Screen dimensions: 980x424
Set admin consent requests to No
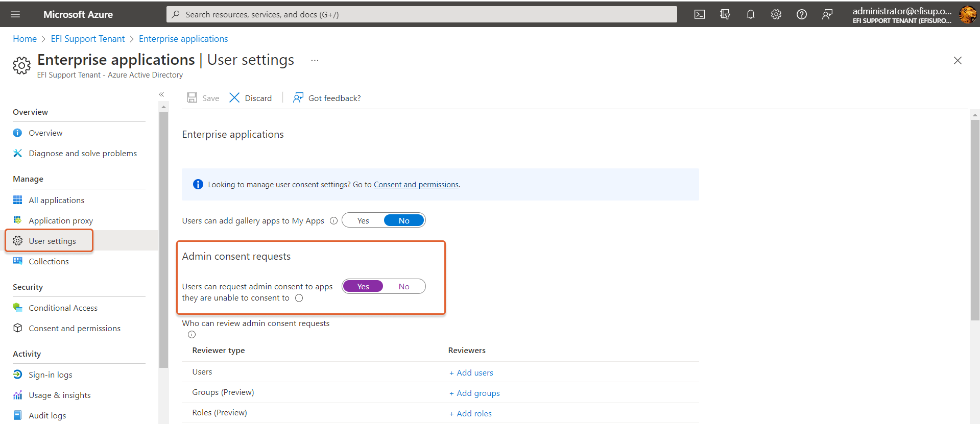[404, 287]
